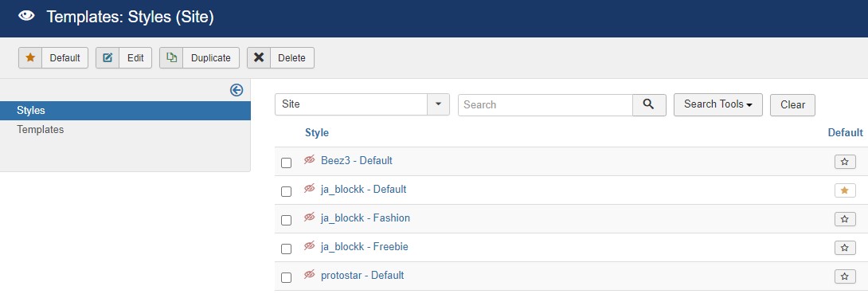Open the ja_blockk - Freebie style link
This screenshot has width=868, height=294.
[x=364, y=247]
